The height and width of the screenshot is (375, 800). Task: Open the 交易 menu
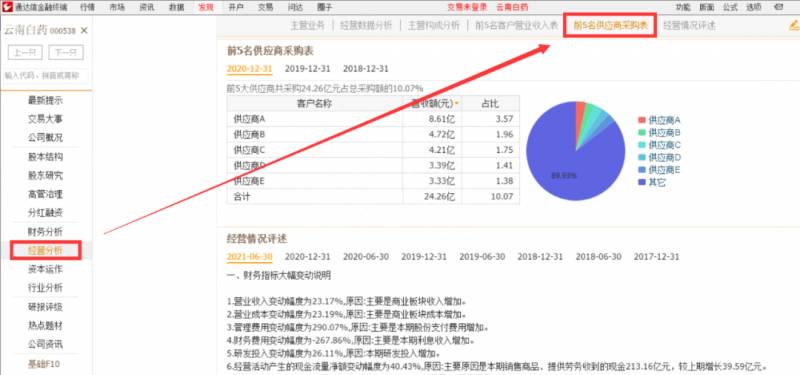pos(265,7)
